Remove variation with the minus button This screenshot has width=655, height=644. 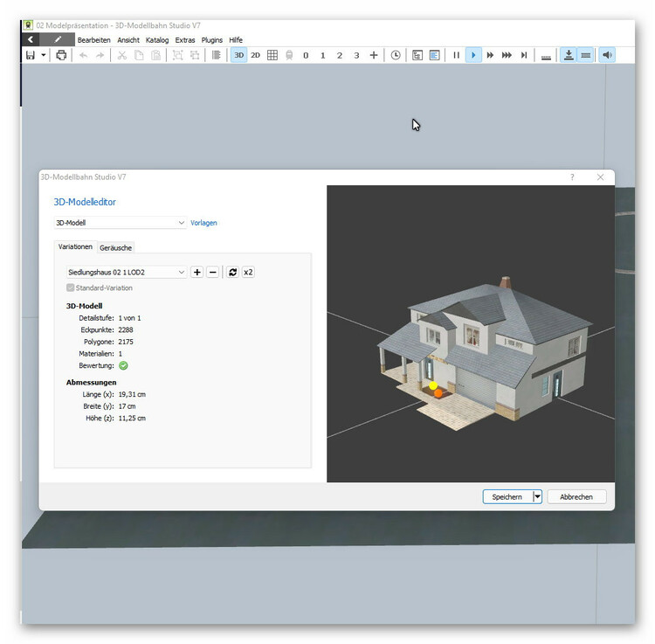[212, 273]
